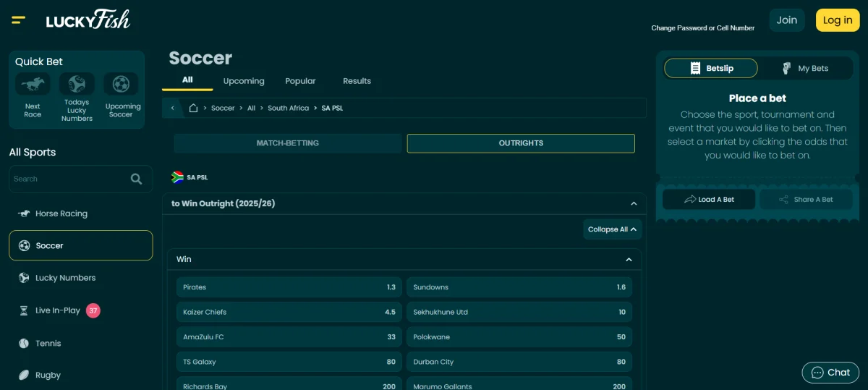Open the hamburger menu icon
This screenshot has height=390, width=868.
[x=19, y=20]
